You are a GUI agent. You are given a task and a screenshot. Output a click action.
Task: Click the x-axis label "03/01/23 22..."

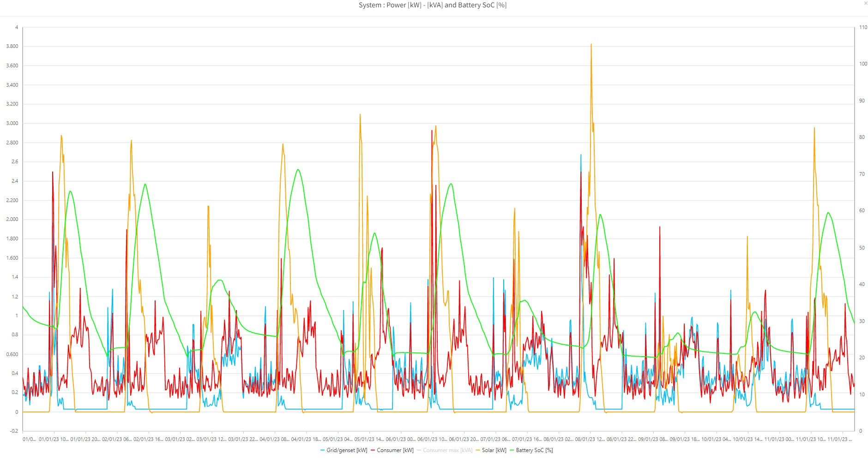point(243,439)
